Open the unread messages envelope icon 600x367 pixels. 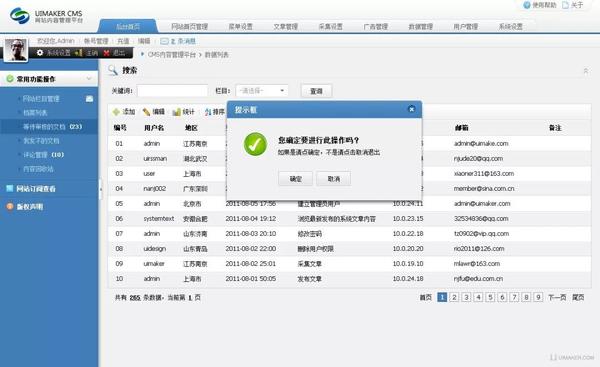[164, 41]
